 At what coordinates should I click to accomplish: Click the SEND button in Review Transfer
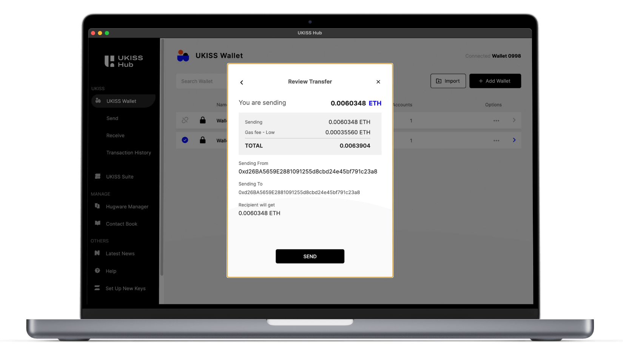click(x=310, y=256)
